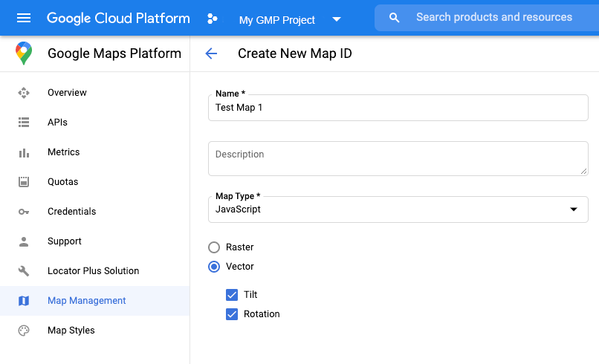Click the Map Styles palette icon
The image size is (599, 364).
pos(24,331)
